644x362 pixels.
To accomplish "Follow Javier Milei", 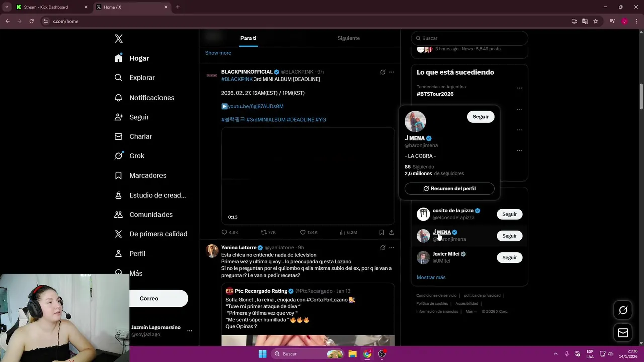I will coord(509,258).
